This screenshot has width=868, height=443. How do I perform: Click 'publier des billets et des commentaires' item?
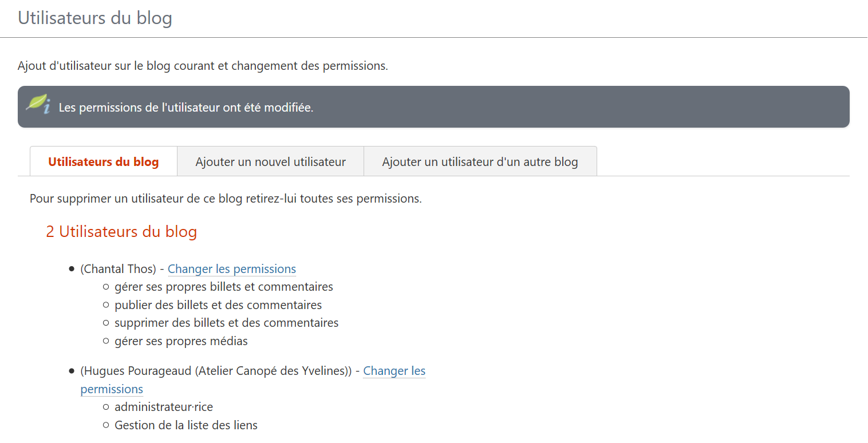(218, 305)
